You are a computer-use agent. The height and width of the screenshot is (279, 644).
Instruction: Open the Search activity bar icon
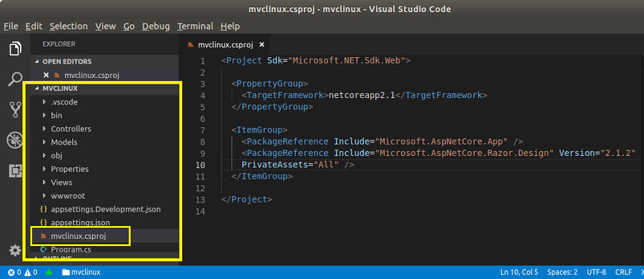15,79
